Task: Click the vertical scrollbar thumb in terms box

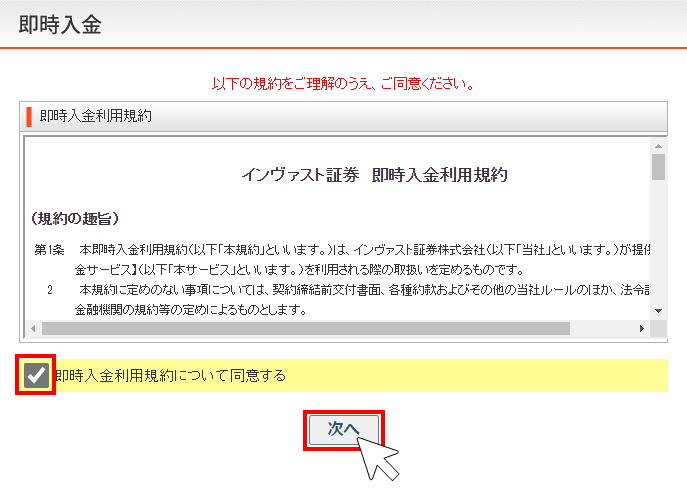Action: 658,167
